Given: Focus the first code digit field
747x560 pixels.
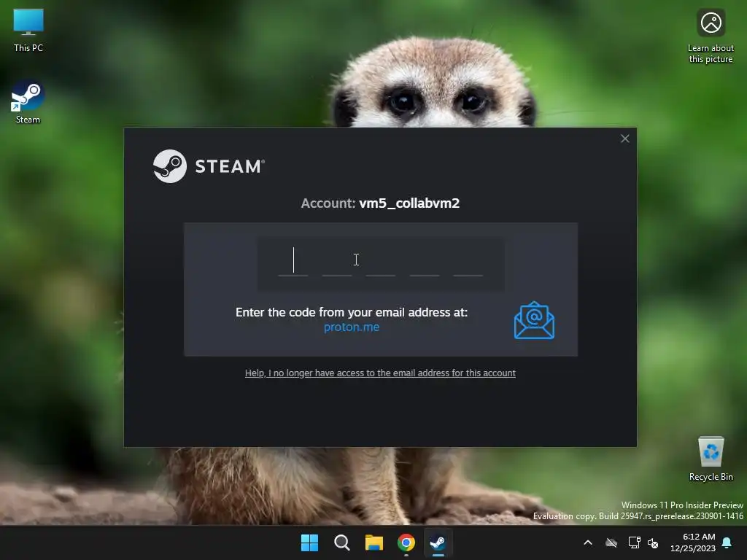Looking at the screenshot, I should point(293,262).
